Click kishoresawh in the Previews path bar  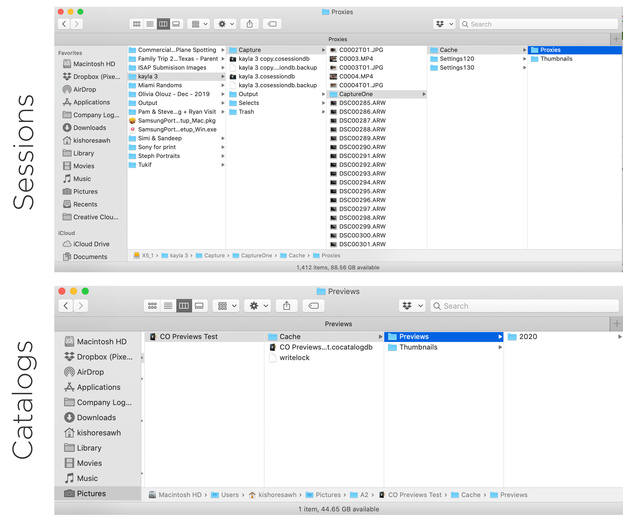pyautogui.click(x=280, y=495)
